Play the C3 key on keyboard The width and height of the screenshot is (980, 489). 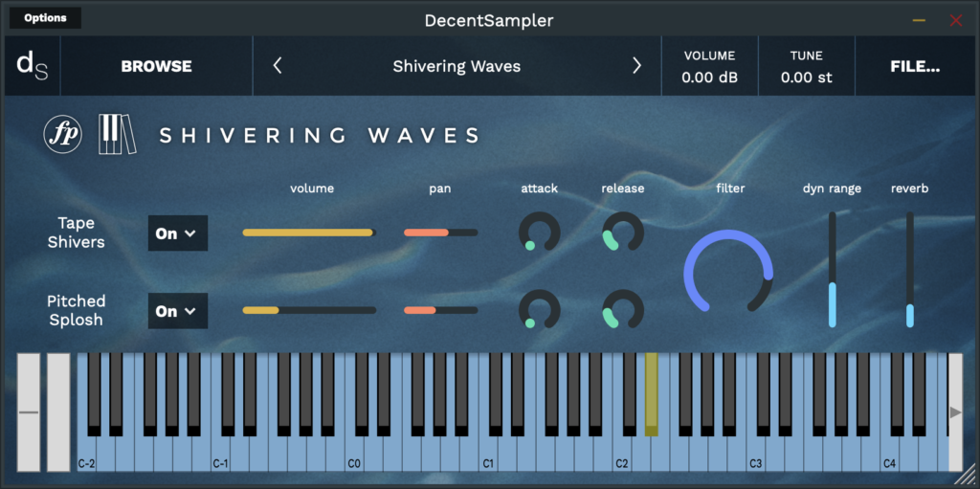[756, 454]
